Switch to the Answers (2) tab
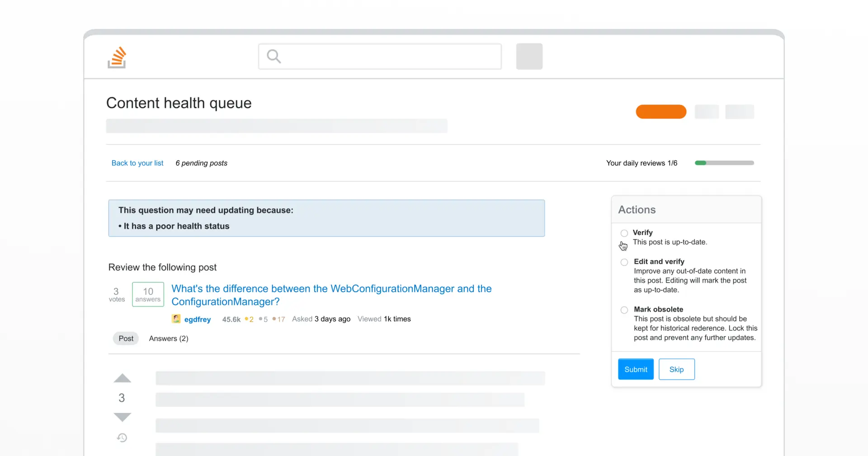Viewport: 868px width, 456px height. (x=169, y=338)
